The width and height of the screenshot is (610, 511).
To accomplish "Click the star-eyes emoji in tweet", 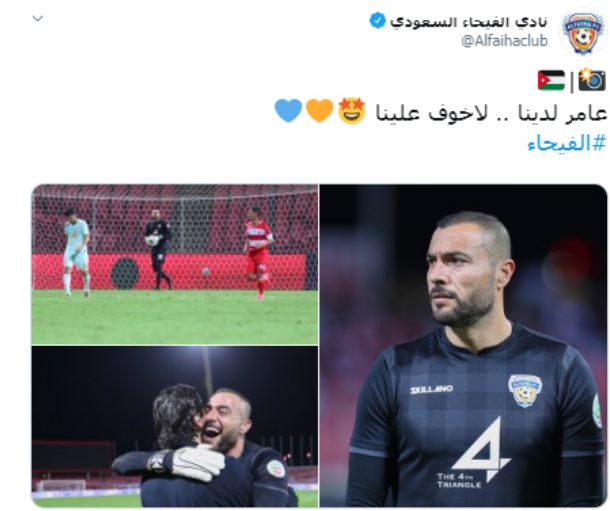I will point(352,110).
